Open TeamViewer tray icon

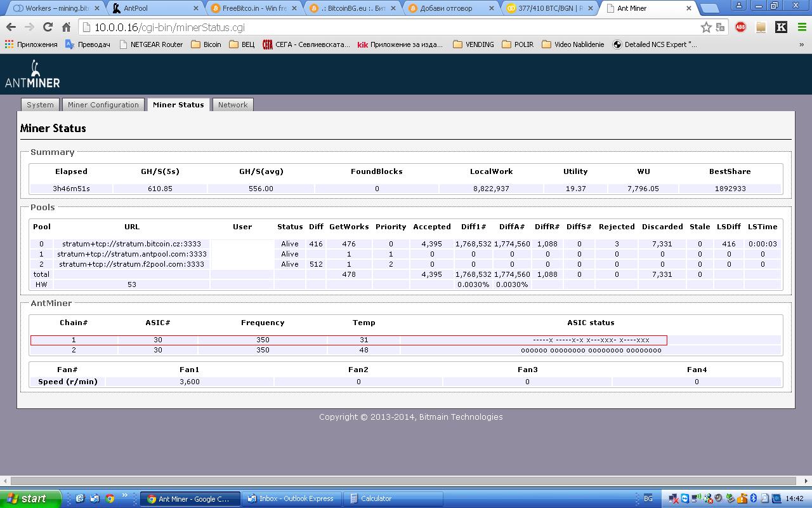(685, 498)
